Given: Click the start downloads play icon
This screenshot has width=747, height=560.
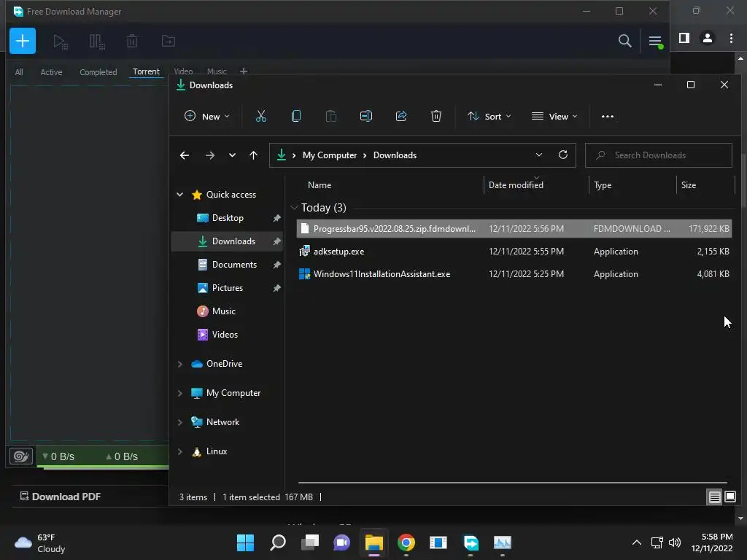Looking at the screenshot, I should [60, 42].
